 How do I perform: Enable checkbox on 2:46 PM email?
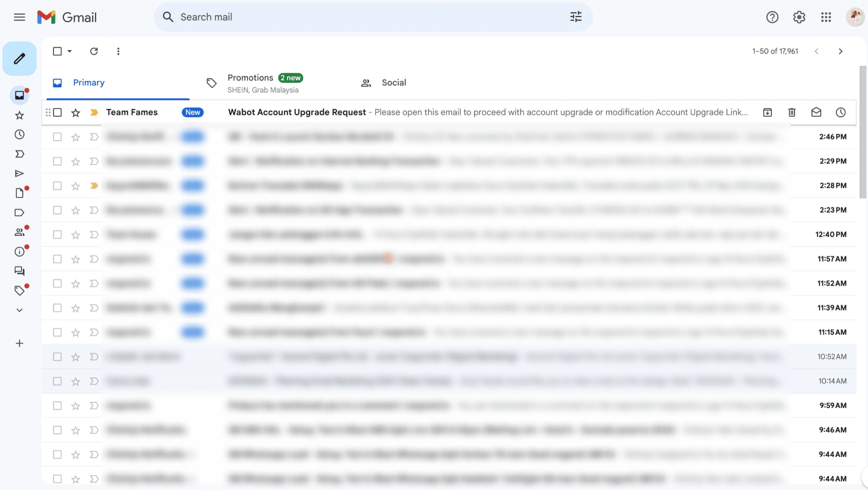(56, 137)
